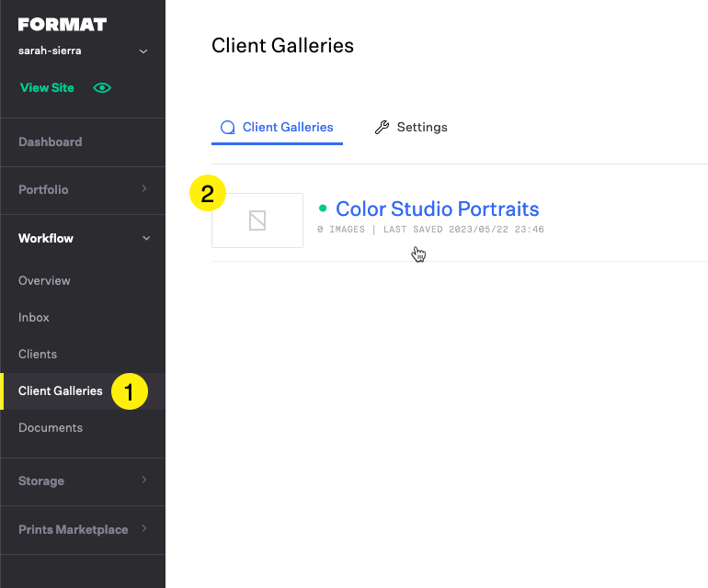Open the View Site link
The width and height of the screenshot is (708, 588).
point(47,88)
